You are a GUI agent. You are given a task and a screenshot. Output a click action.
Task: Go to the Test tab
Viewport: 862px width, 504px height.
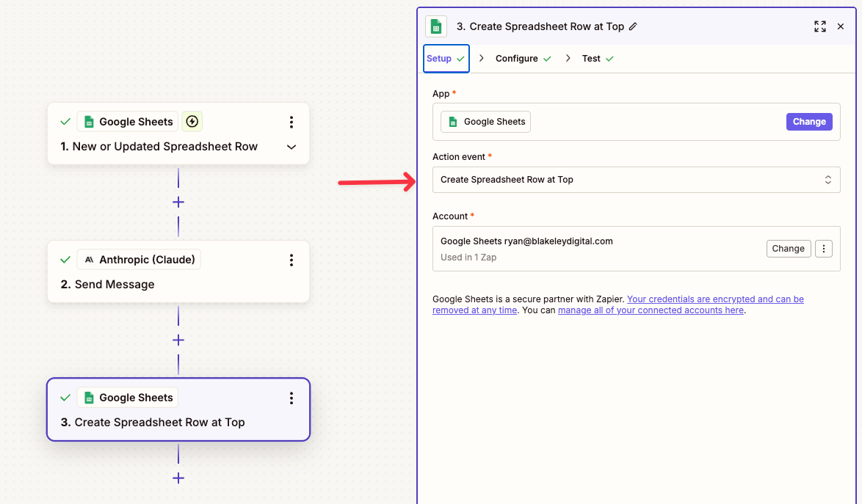point(598,58)
